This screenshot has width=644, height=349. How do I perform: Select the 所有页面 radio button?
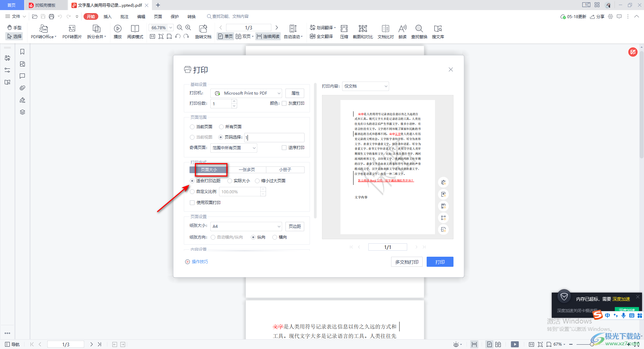pos(221,127)
